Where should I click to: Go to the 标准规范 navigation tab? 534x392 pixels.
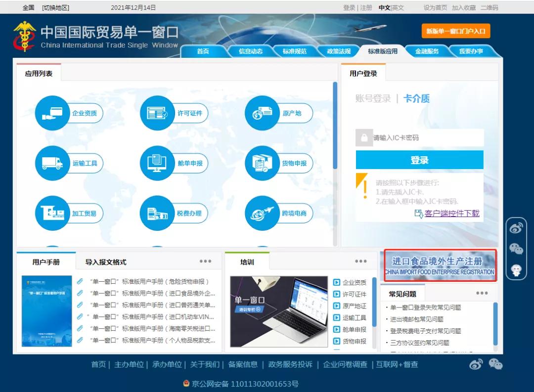(x=295, y=51)
